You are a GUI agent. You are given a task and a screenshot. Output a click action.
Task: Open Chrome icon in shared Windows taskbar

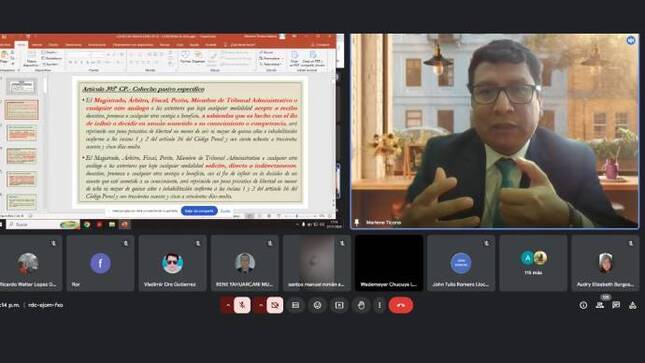coord(87,225)
